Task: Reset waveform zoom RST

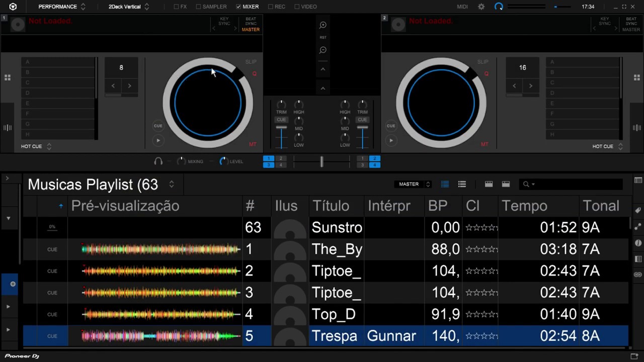Action: point(323,38)
